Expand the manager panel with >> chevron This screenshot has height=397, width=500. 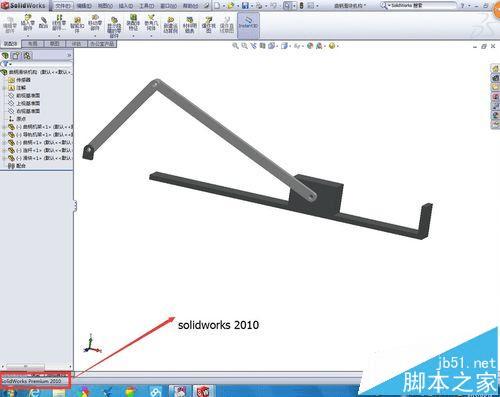point(69,55)
